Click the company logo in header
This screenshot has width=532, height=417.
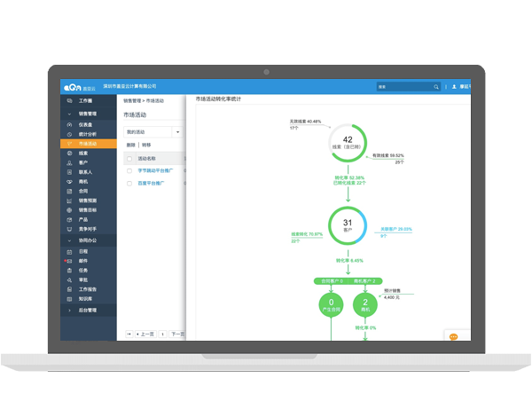80,87
